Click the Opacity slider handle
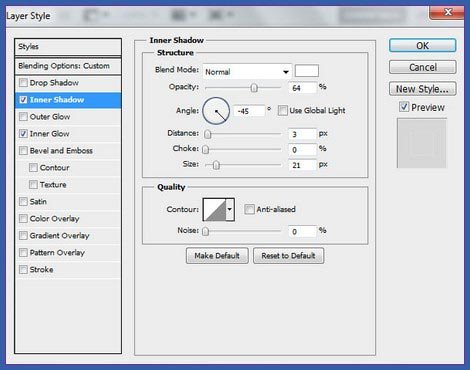 coord(254,88)
